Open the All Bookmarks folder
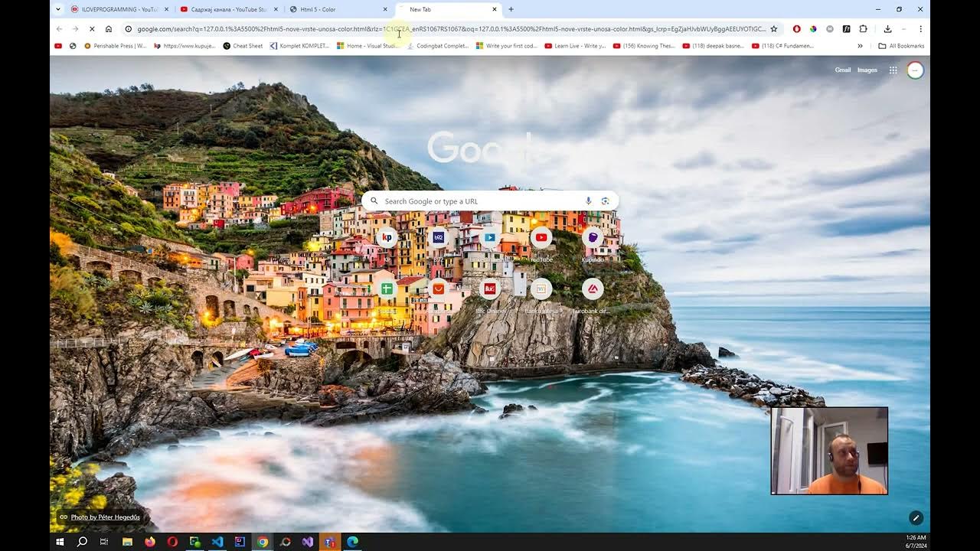 pyautogui.click(x=901, y=46)
